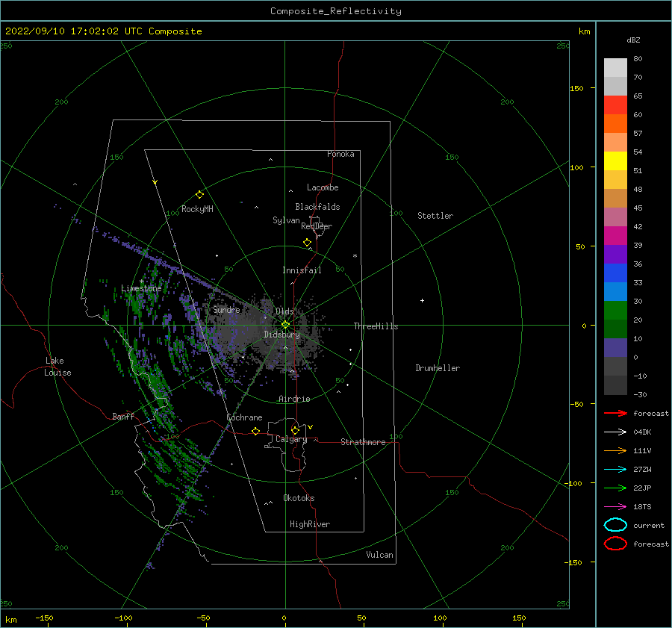Click the cyan current ellipse icon
Screen dimensions: 672x628
615,525
